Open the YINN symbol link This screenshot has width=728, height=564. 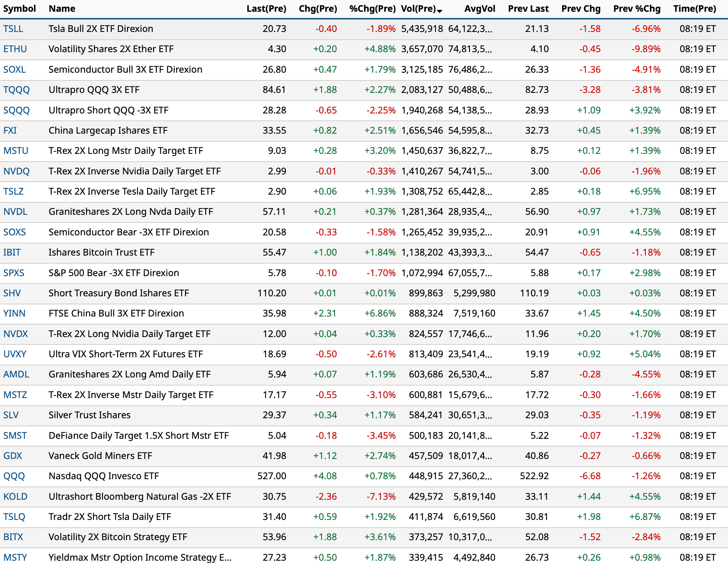[14, 314]
